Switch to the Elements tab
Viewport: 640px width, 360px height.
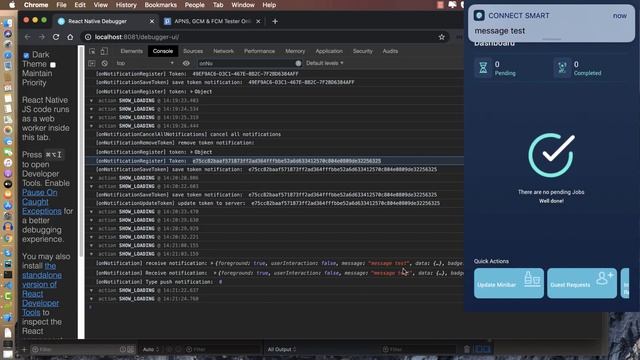click(x=131, y=51)
